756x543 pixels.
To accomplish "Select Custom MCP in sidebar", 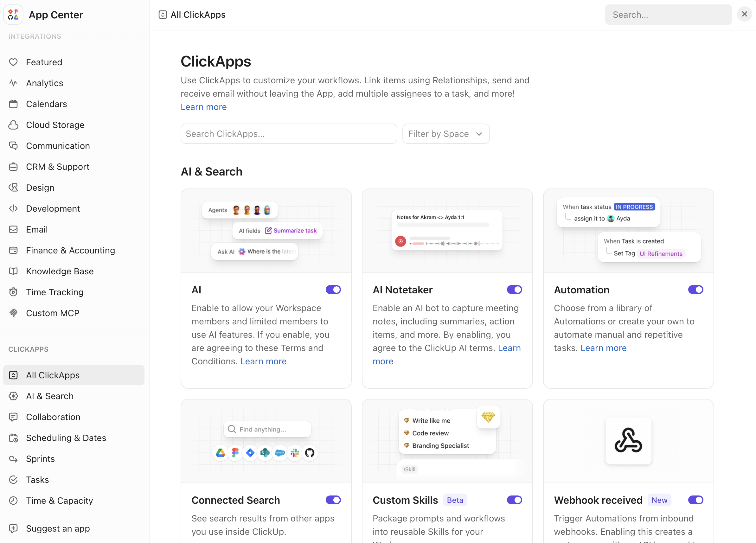I will pos(74,313).
